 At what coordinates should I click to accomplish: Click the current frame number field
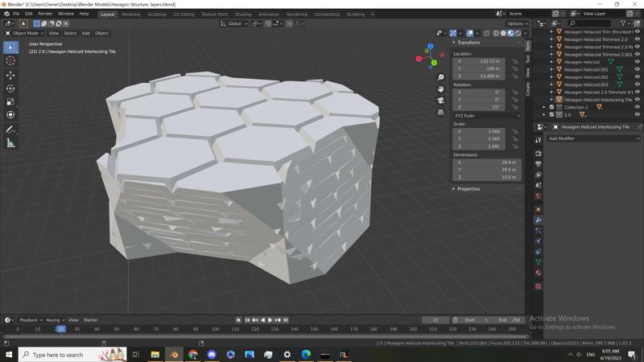pos(435,320)
